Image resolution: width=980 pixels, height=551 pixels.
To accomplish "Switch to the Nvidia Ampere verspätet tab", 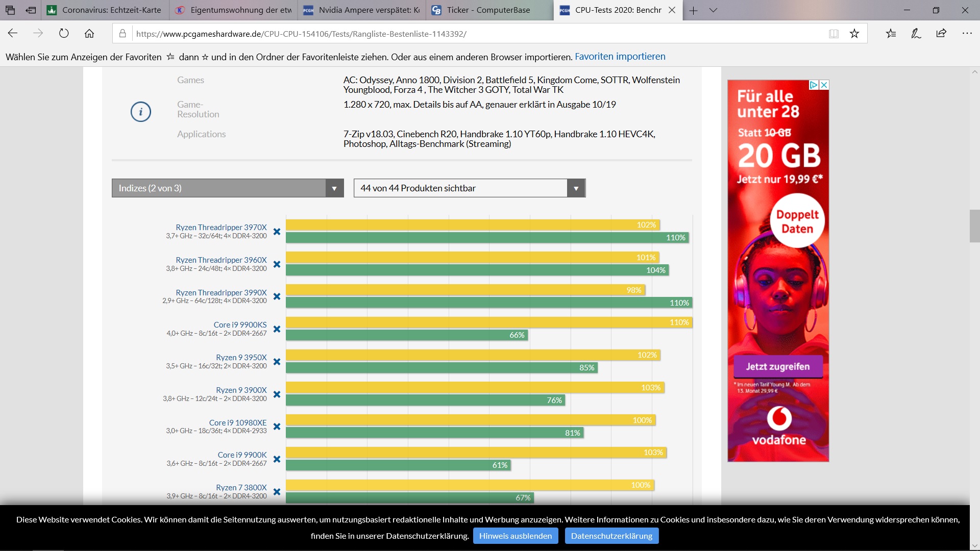I will (369, 10).
